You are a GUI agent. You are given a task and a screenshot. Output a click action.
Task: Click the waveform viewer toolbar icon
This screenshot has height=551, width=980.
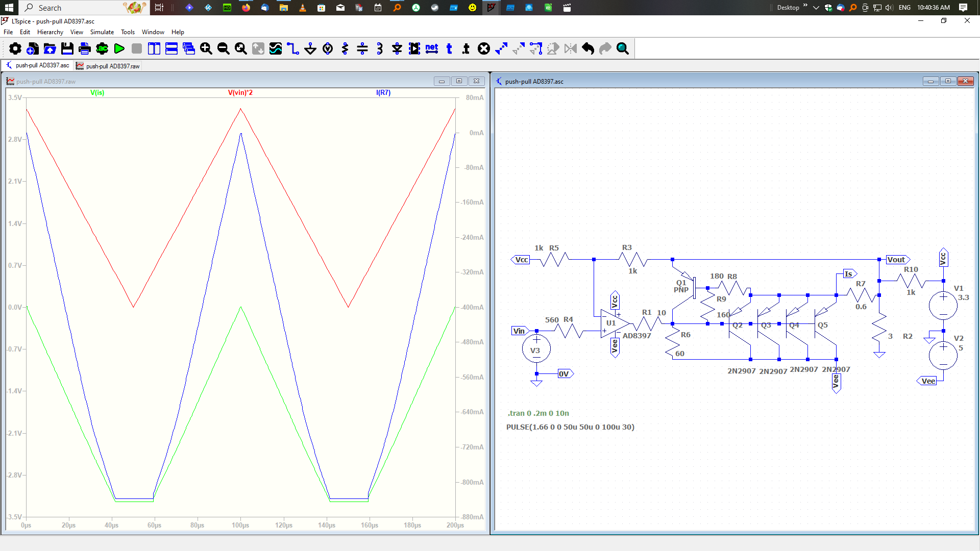276,48
